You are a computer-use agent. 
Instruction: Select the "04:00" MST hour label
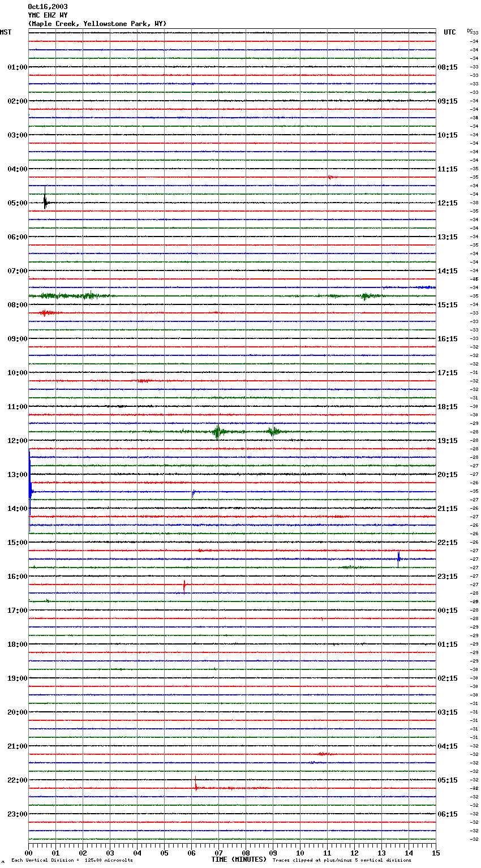18,169
